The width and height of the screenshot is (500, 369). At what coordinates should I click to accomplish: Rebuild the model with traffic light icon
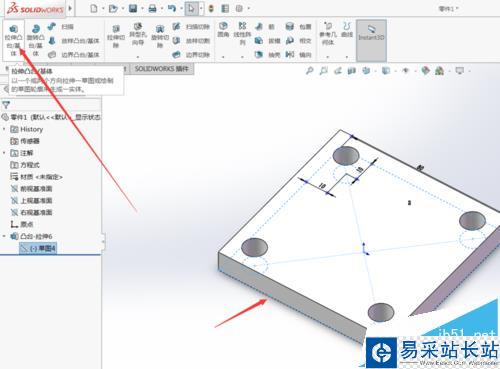click(211, 8)
